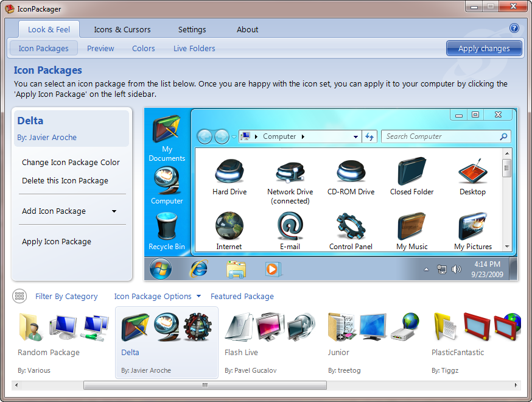Click the Search Computer field
Screen dimensions: 532x402
click(446, 136)
